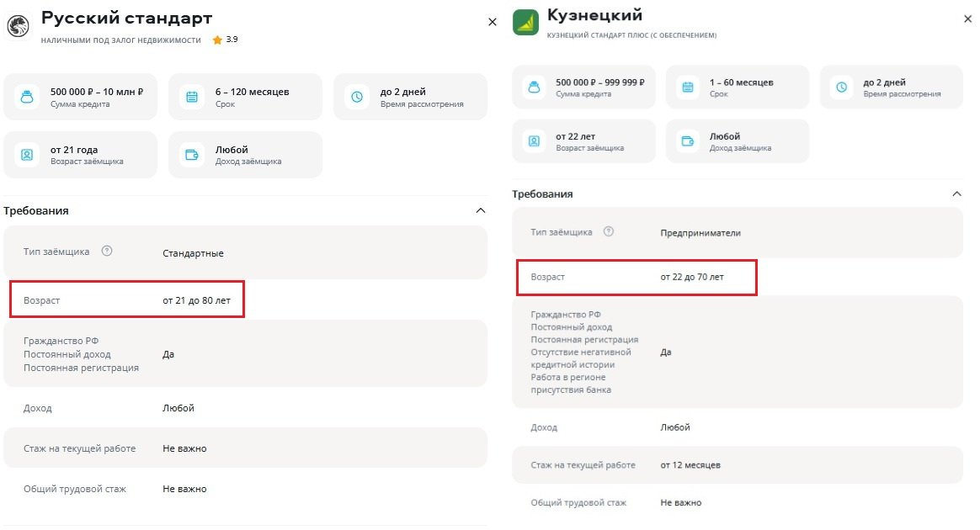Click the help icon beside Тип заёмщика in Русский стандарт
Image resolution: width=980 pixels, height=530 pixels.
coord(107,251)
